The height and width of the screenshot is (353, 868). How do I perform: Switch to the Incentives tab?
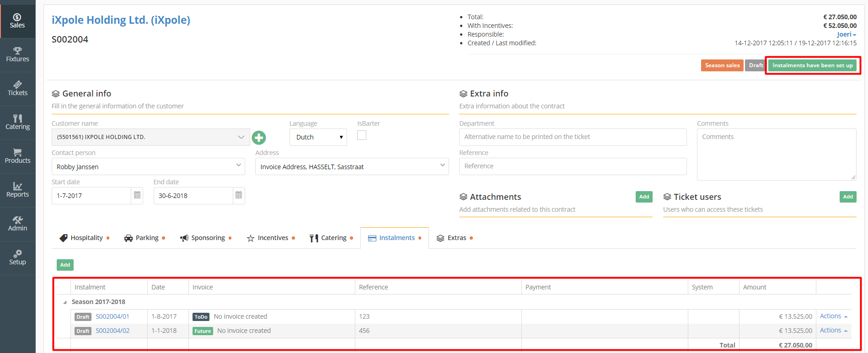click(271, 238)
